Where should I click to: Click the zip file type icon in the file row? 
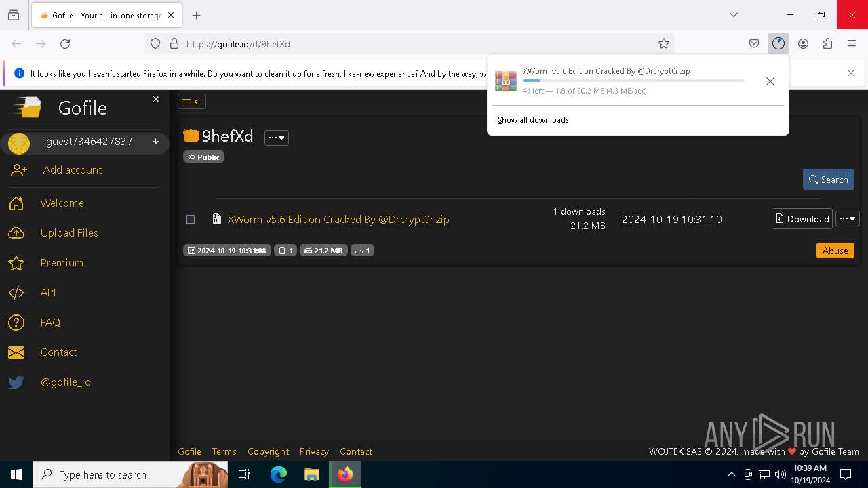[216, 219]
